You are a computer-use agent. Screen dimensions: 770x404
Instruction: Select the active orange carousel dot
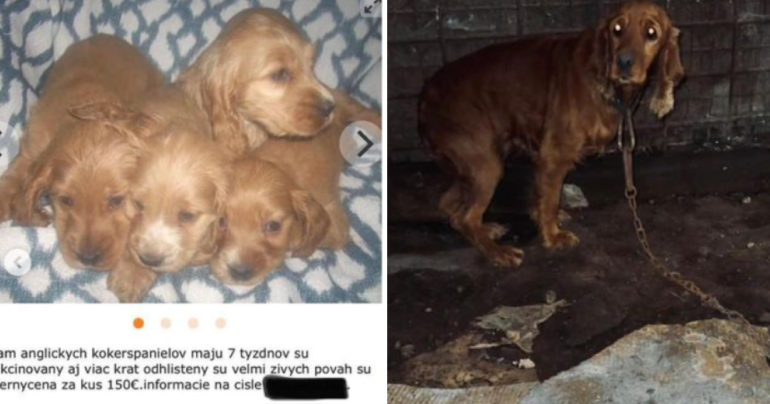138,323
